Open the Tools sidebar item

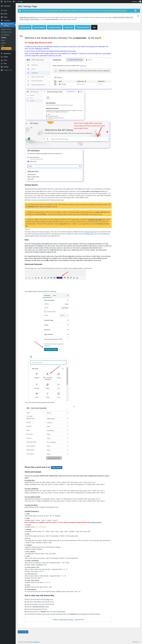(x=5, y=63)
